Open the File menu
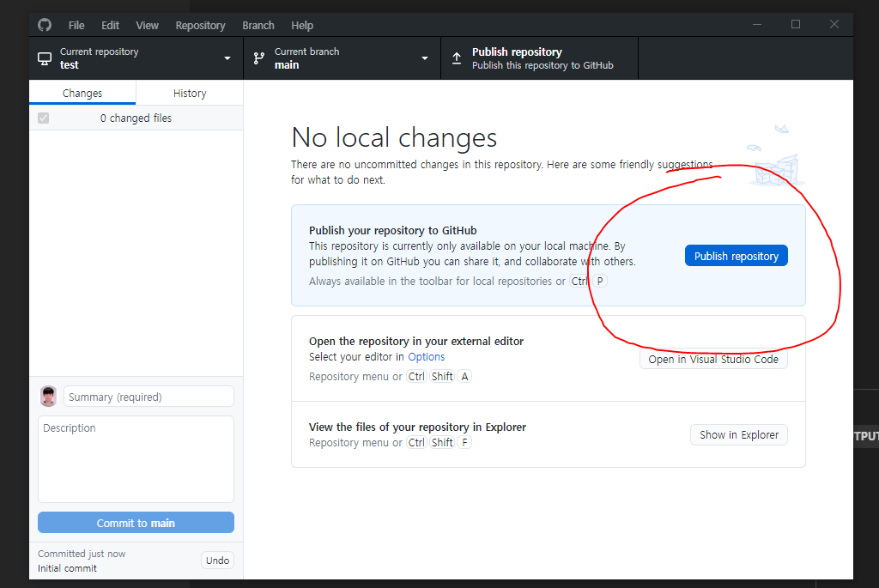The width and height of the screenshot is (879, 588). coord(76,25)
